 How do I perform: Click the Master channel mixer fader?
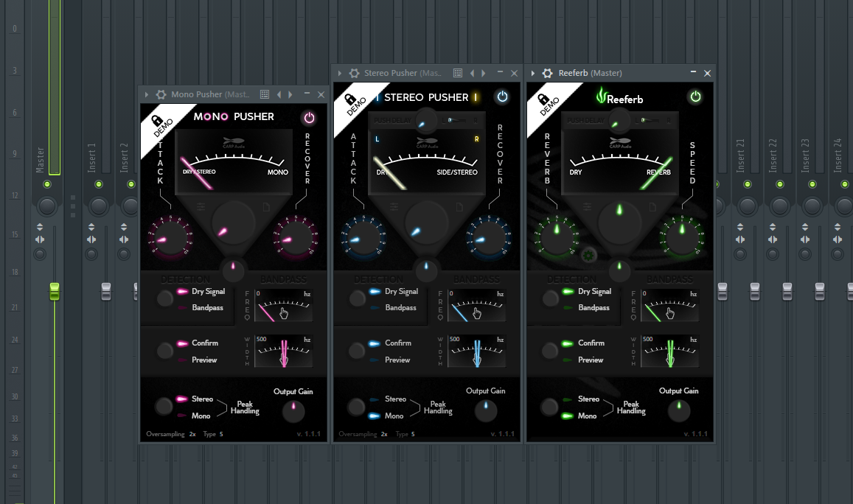coord(54,293)
